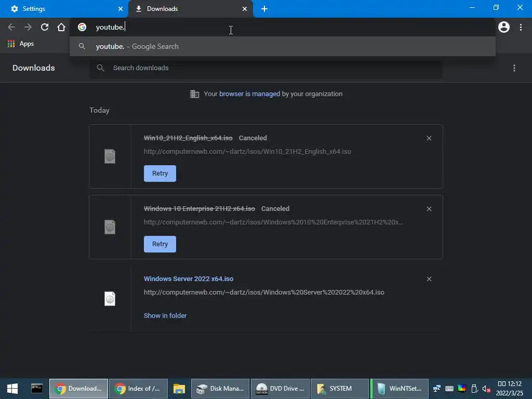Click the address bar with youtube. text
Viewport: 532px width, 399px height.
click(282, 27)
